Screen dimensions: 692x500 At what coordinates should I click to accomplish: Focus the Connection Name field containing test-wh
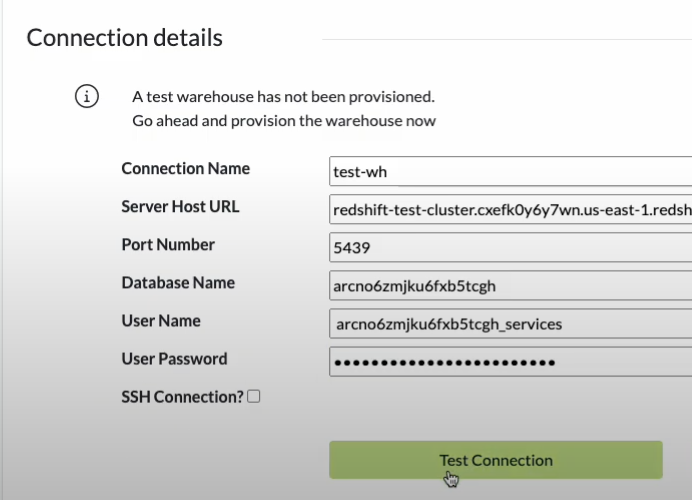coord(510,171)
